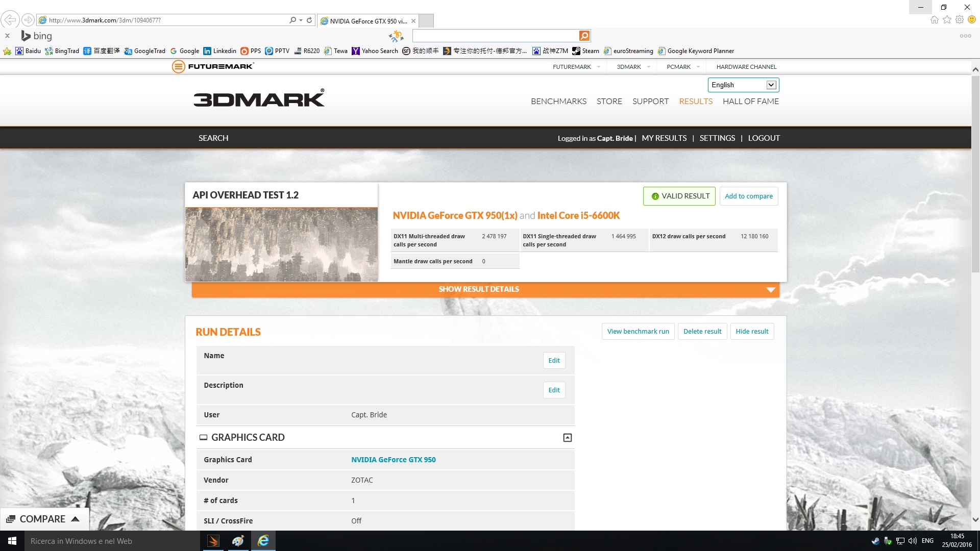
Task: Click the page vertical scrollbar down arrow
Action: [975, 520]
